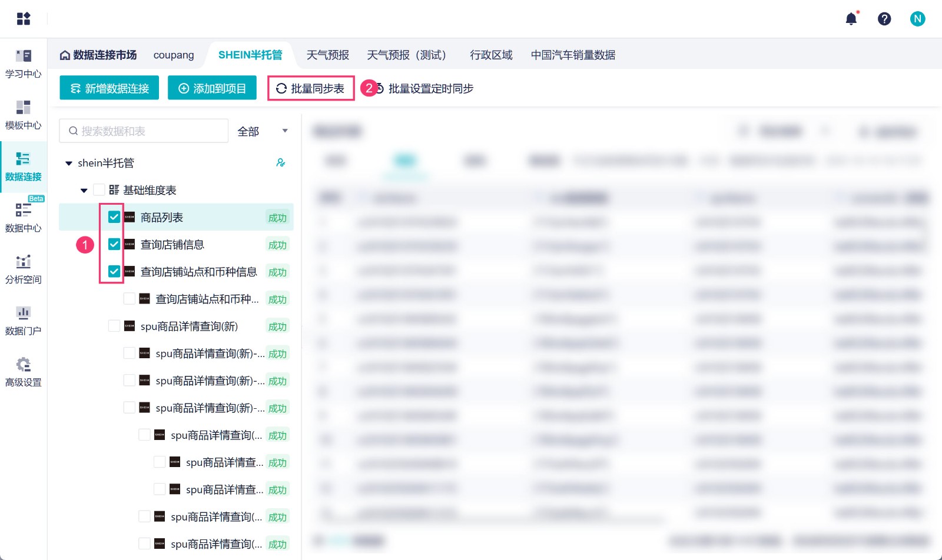Viewport: 942px width, 560px height.
Task: Click the 成功 badge on 查询店铺站点和币种信息 row
Action: 277,272
